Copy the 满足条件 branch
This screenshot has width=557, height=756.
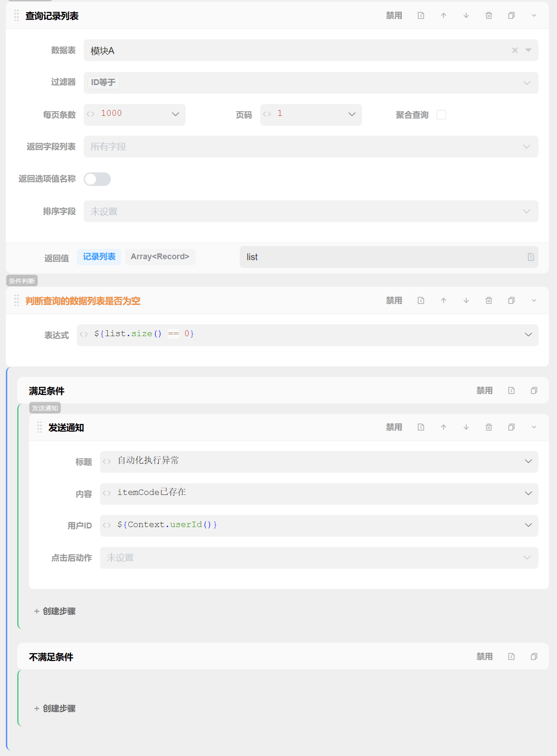[x=534, y=391]
